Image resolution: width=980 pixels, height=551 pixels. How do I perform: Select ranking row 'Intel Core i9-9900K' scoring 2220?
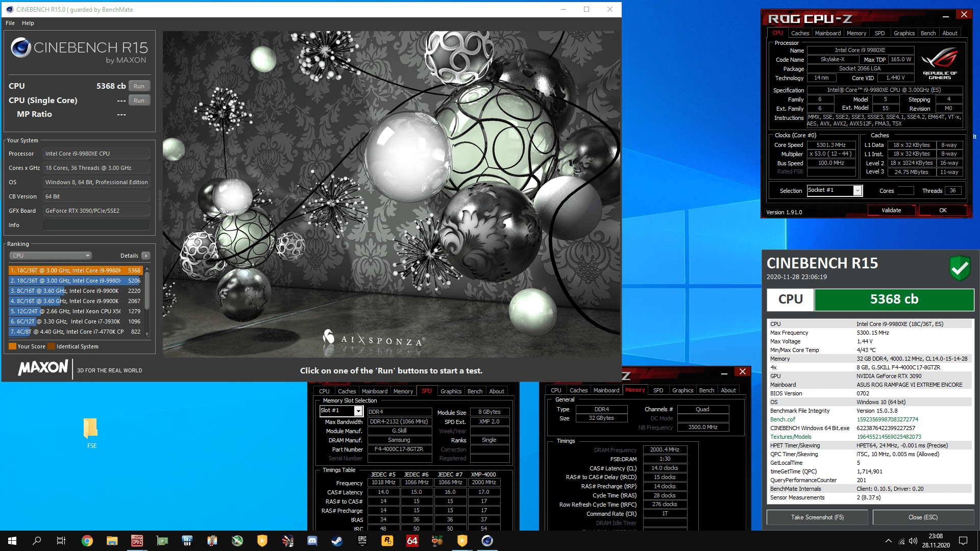75,291
